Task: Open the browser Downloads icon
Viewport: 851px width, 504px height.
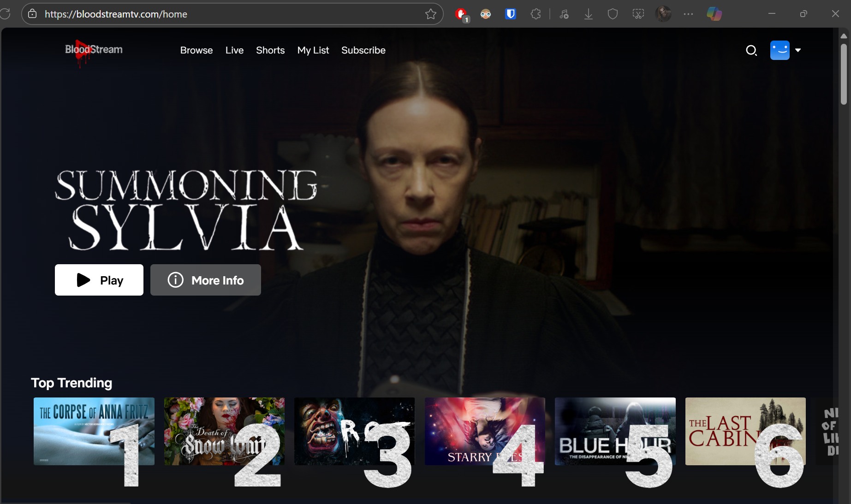Action: click(589, 14)
